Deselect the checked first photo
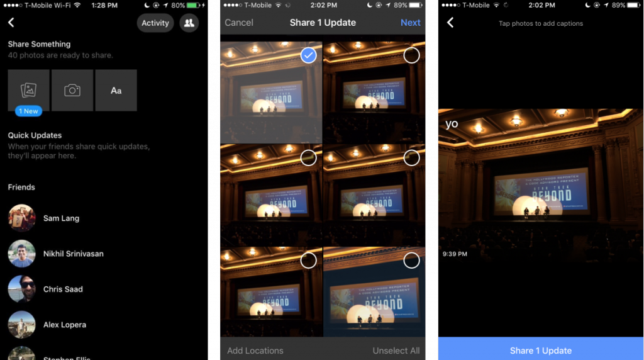 click(308, 55)
